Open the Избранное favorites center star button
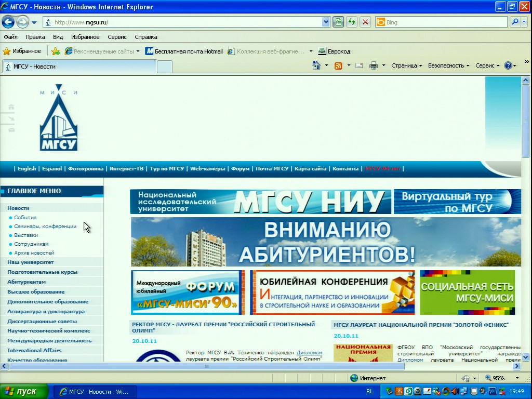 click(x=22, y=51)
